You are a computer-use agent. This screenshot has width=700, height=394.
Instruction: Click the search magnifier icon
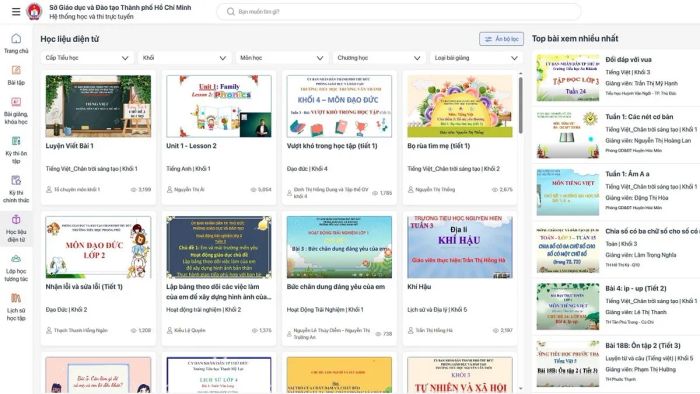(230, 12)
